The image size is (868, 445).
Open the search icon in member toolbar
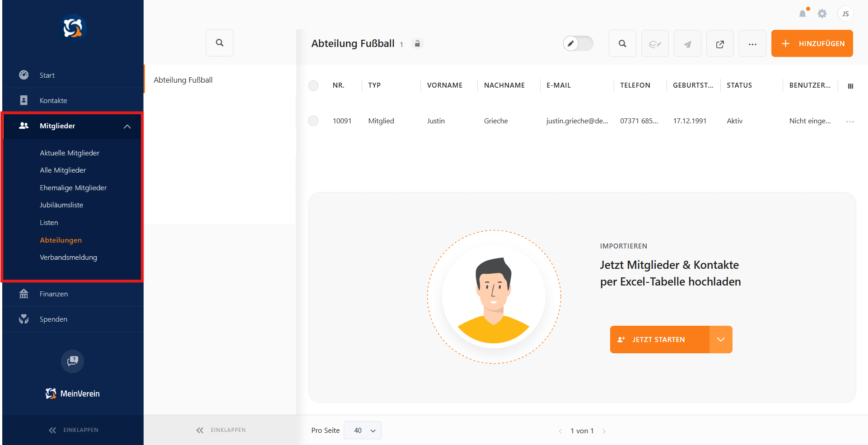tap(622, 44)
